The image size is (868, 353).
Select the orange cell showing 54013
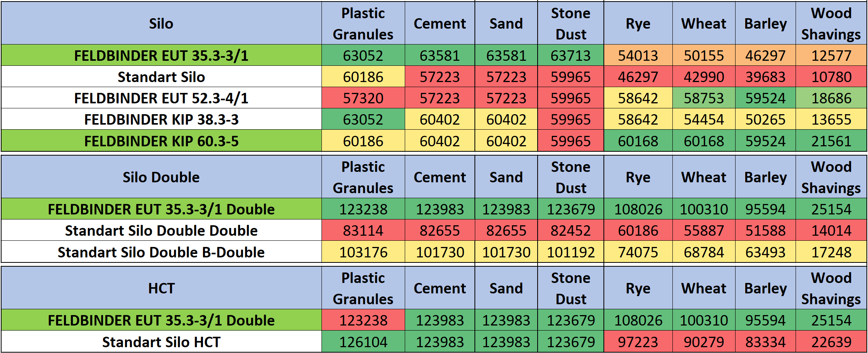click(638, 56)
